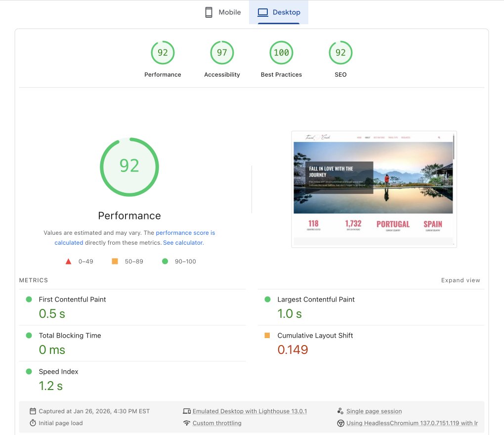Open the See calculator link
504x435 pixels.
coord(182,242)
